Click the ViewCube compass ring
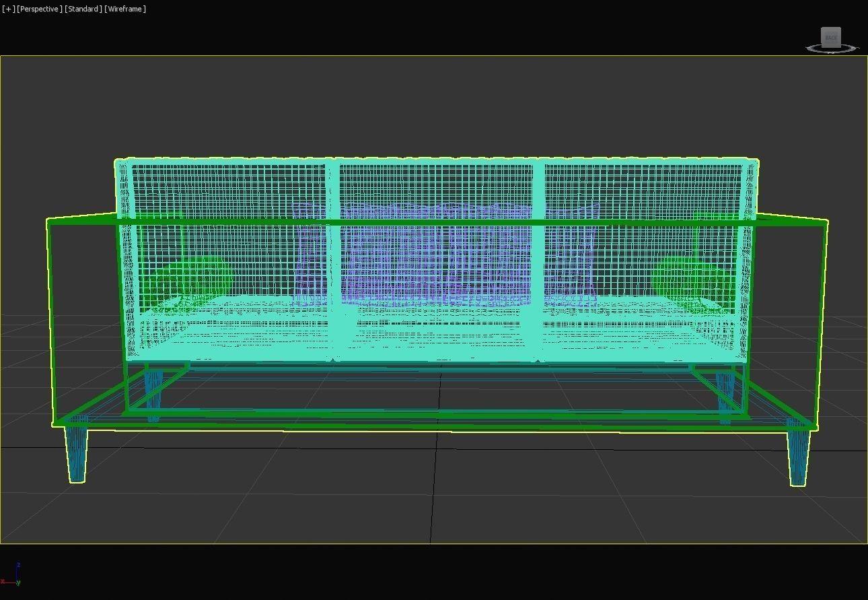 pos(832,48)
